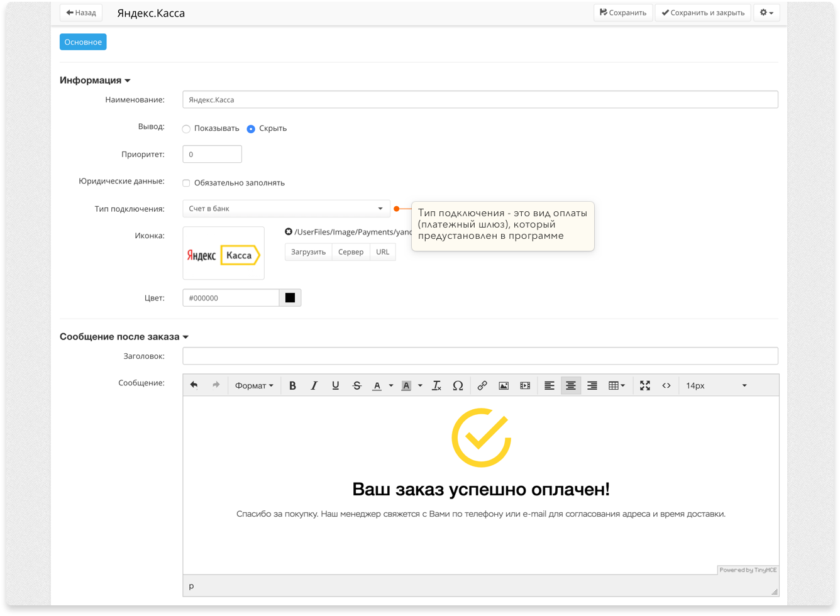The width and height of the screenshot is (840, 616).
Task: Apply the text color button
Action: click(377, 385)
